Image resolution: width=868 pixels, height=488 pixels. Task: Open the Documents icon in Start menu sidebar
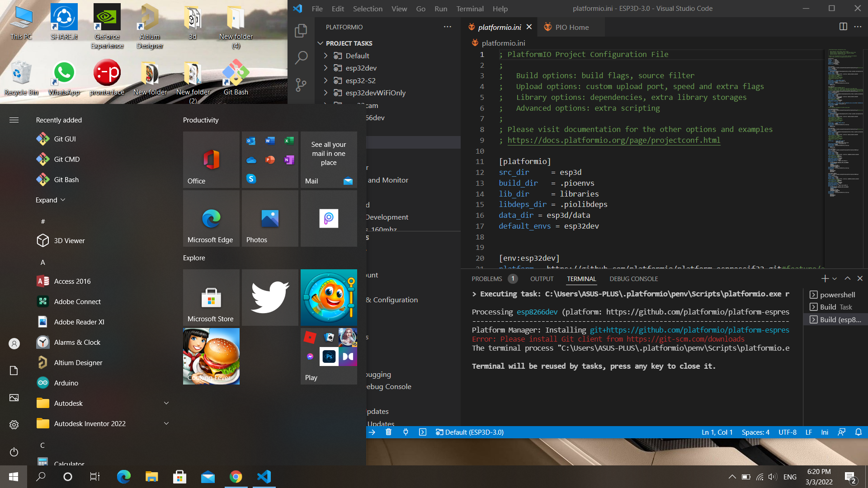tap(14, 371)
